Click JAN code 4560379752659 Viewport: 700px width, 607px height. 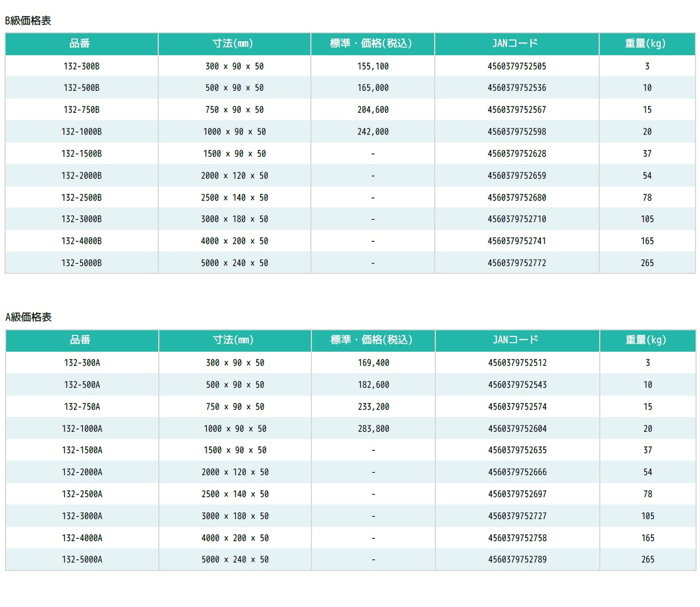point(517,176)
